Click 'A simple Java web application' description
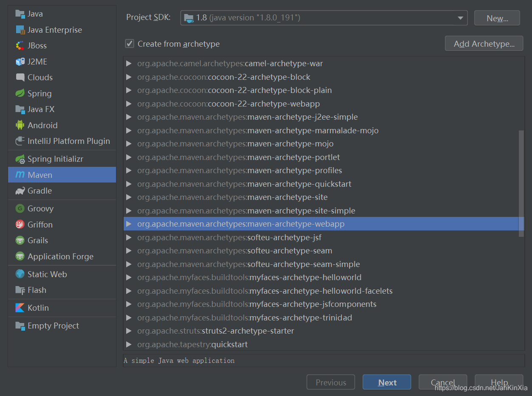The image size is (532, 396). pos(179,361)
